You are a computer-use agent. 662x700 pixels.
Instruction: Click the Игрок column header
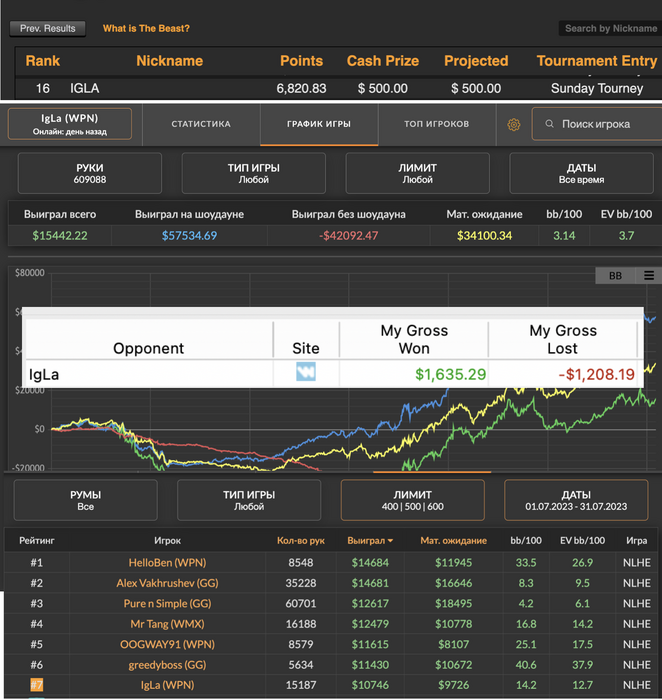(x=167, y=541)
